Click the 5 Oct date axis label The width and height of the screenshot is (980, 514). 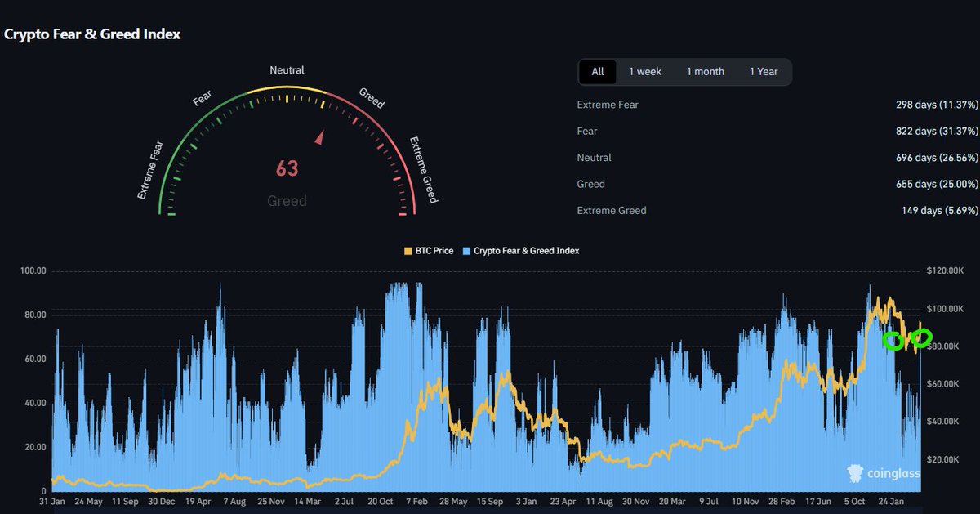pos(853,502)
